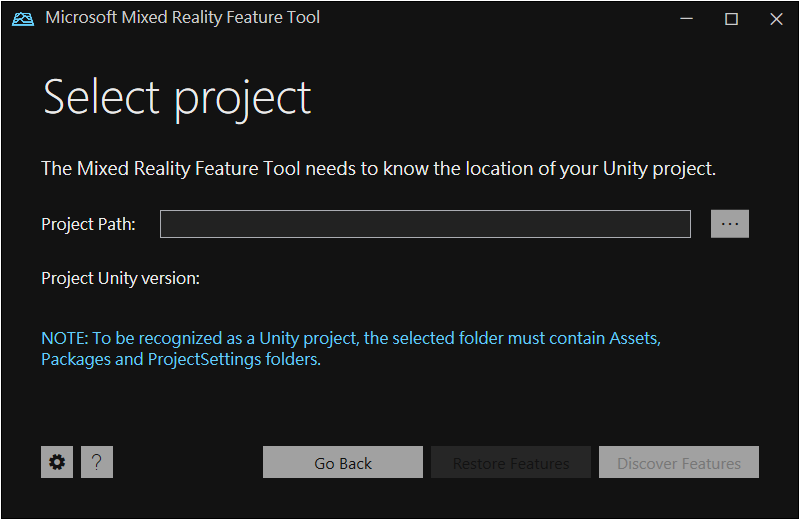
Task: Click the Select project heading
Action: (177, 98)
